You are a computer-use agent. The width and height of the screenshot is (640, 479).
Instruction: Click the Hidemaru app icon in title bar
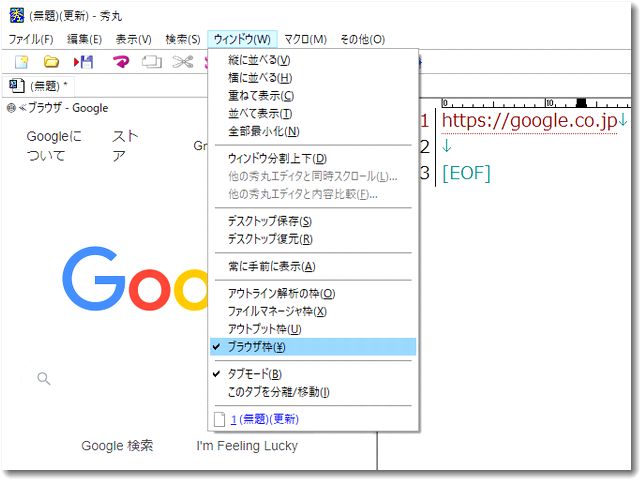point(15,17)
